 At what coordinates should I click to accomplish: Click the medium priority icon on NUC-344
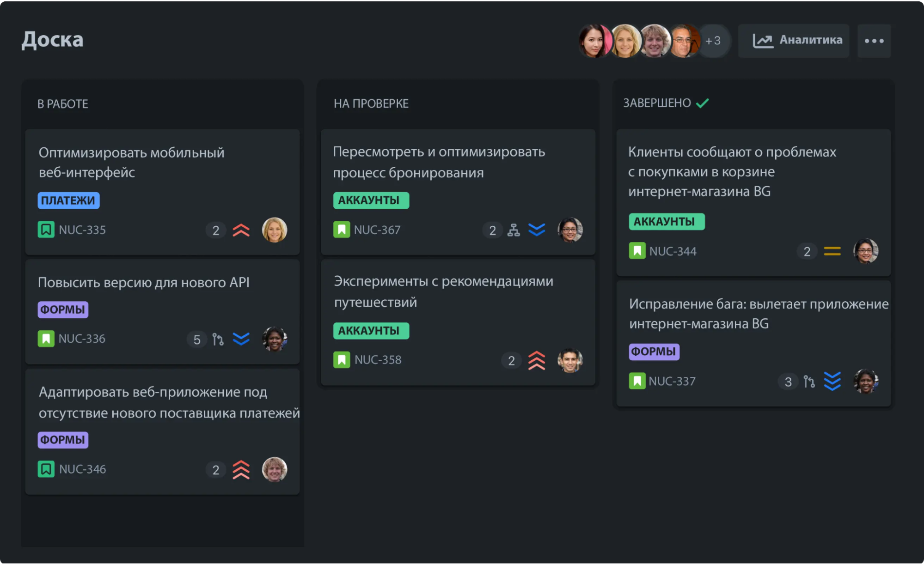point(832,251)
